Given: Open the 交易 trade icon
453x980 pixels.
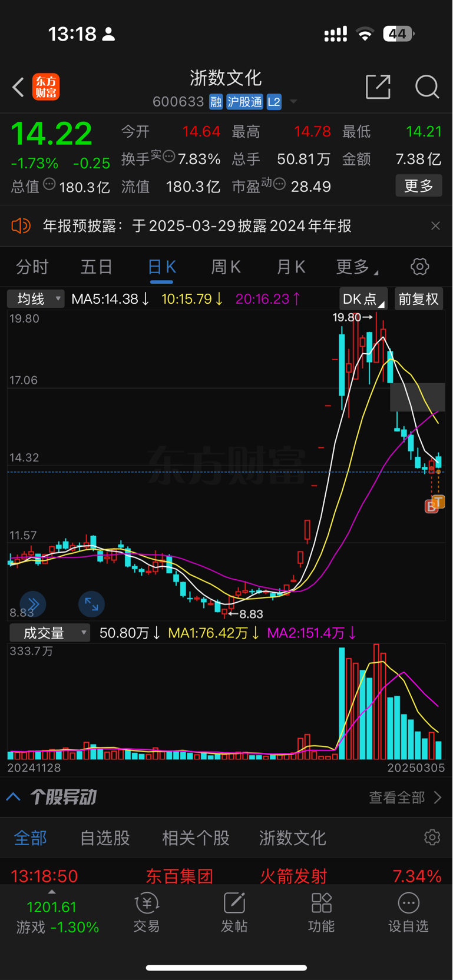Looking at the screenshot, I should pyautogui.click(x=147, y=913).
